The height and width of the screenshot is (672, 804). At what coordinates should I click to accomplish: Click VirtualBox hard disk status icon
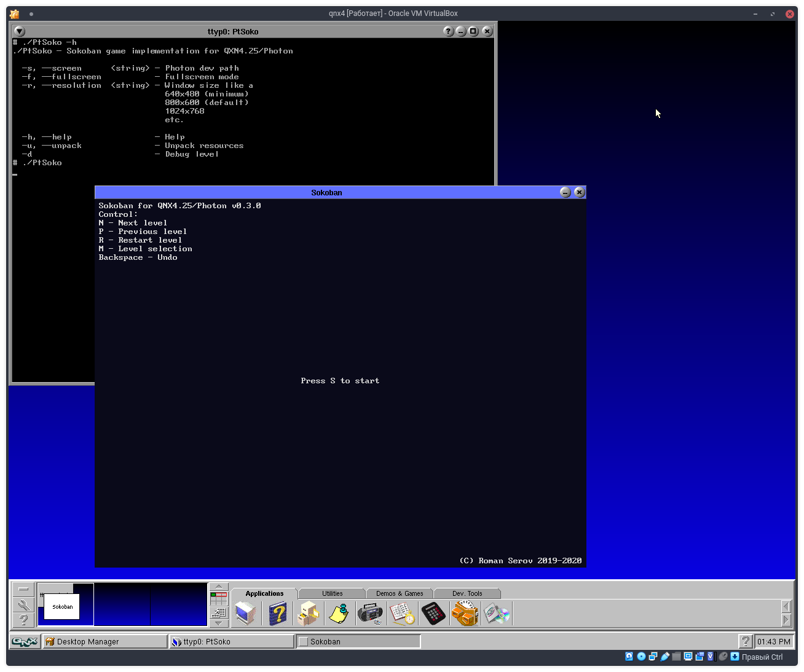tap(629, 657)
